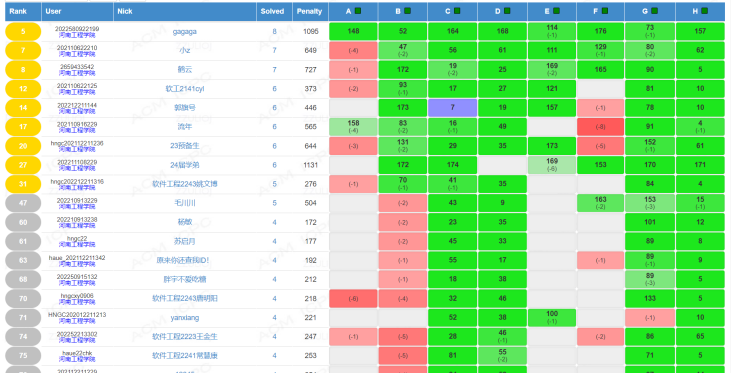Click the green square icon beside problem D

pyautogui.click(x=507, y=11)
